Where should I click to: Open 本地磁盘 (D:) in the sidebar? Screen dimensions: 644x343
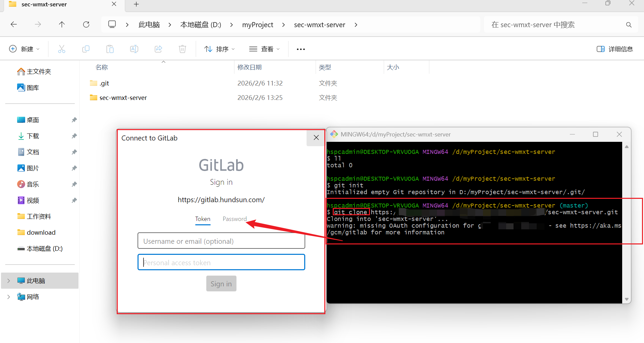click(x=40, y=248)
